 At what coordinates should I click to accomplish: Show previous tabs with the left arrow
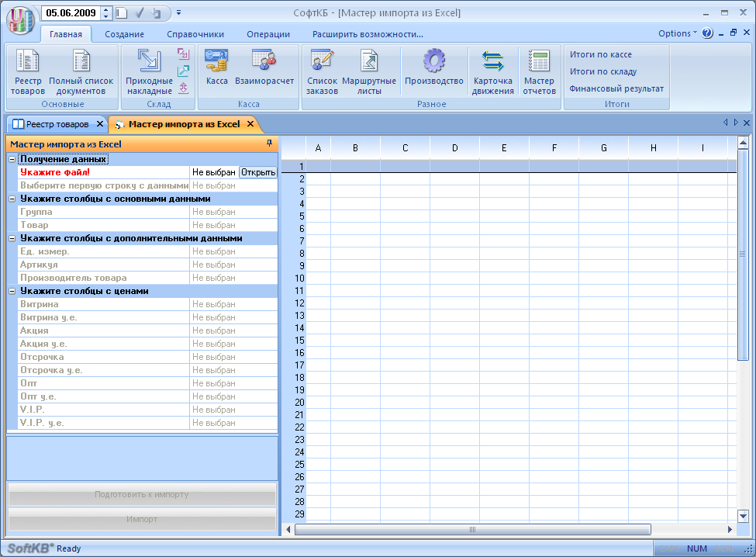click(x=726, y=123)
